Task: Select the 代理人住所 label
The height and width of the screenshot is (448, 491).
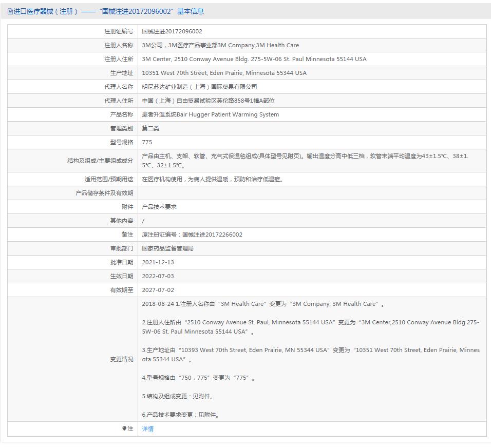Action: pos(119,101)
